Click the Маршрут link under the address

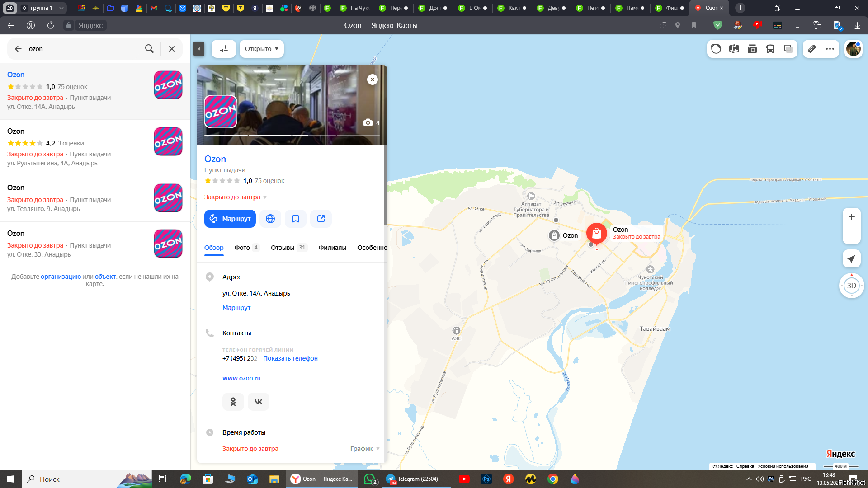236,308
